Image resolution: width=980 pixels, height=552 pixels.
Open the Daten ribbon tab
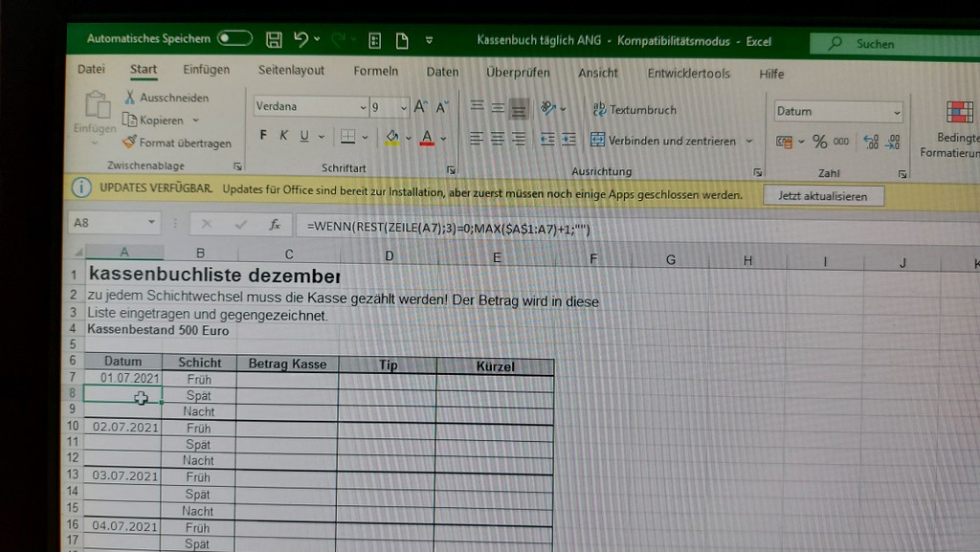click(x=442, y=72)
